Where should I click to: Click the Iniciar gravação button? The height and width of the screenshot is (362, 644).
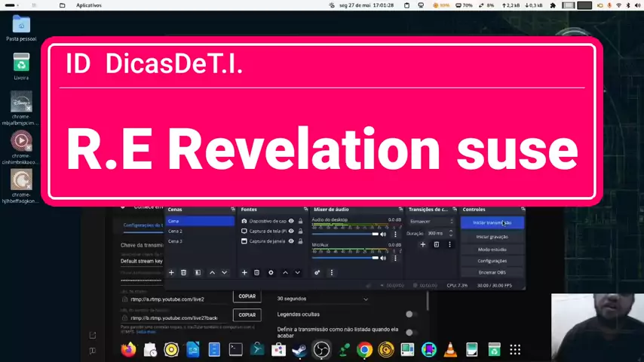pos(492,237)
